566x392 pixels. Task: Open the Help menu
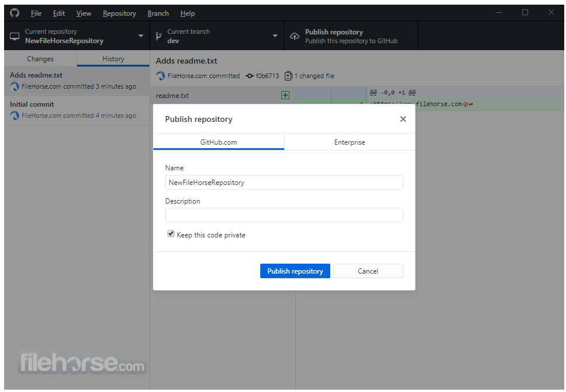(x=188, y=13)
